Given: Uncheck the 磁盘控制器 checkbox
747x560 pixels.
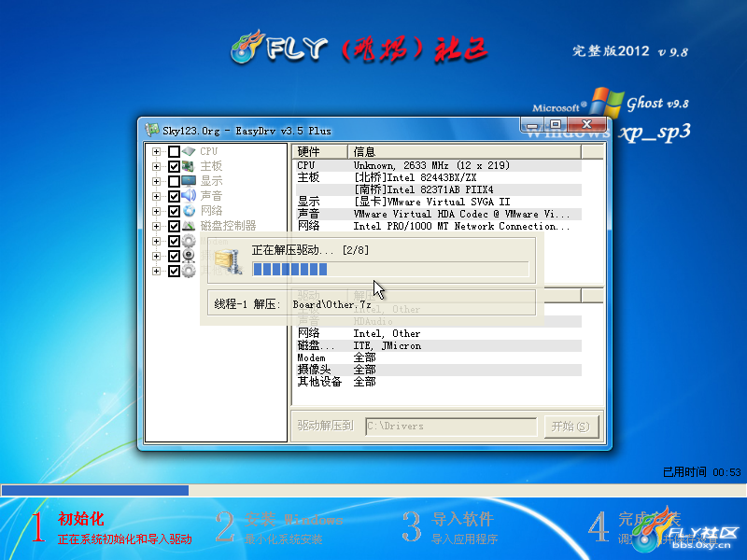Looking at the screenshot, I should (x=174, y=226).
